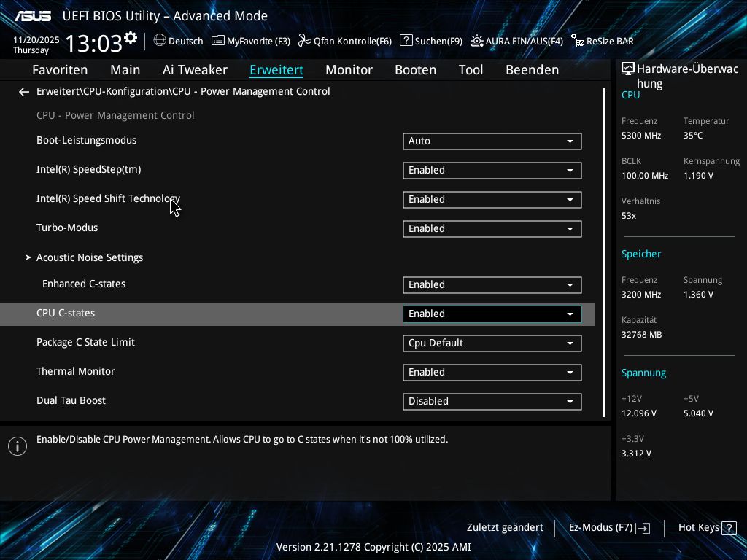Open Intel Speed Shift Technology dropdown
The width and height of the screenshot is (747, 560).
(492, 200)
